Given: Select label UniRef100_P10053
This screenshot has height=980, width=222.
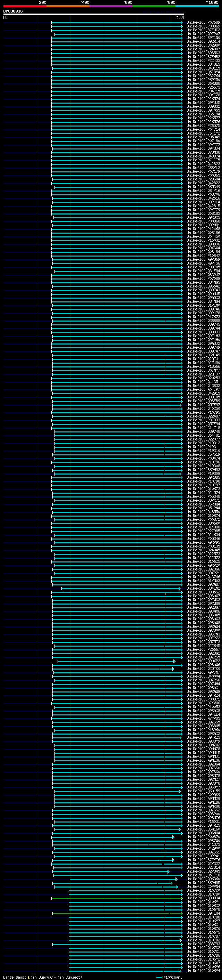Looking at the screenshot, I should click(203, 707).
